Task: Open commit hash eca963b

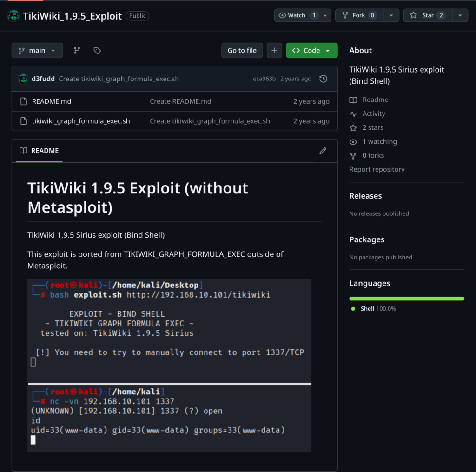Action: 264,79
